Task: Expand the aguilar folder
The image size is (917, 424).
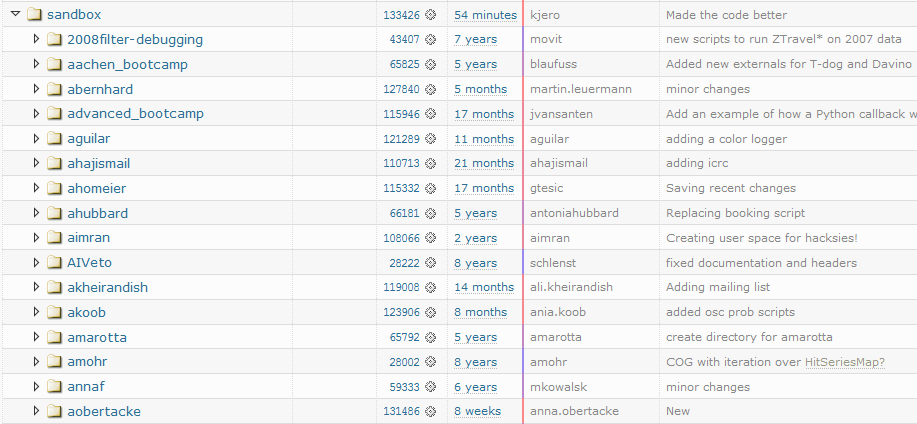Action: pos(36,139)
